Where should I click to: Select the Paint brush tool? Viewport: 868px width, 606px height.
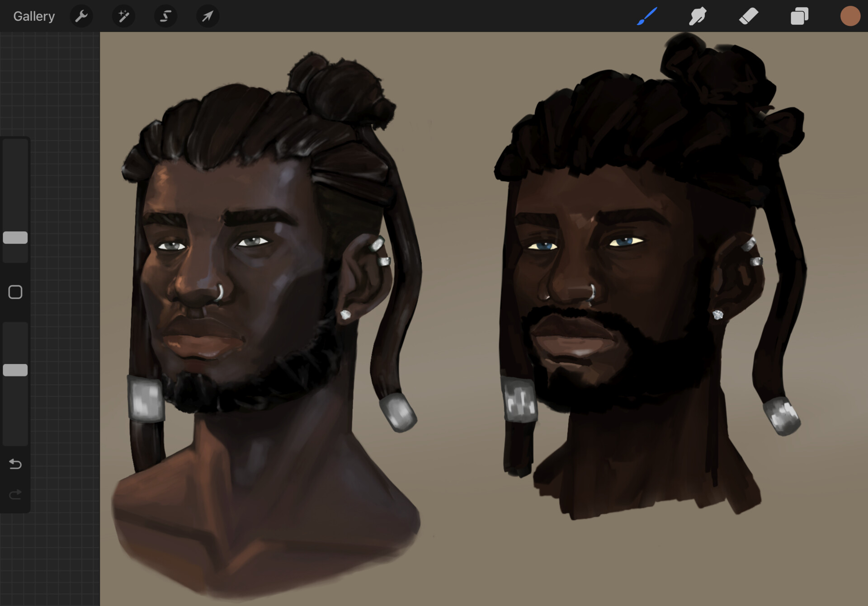[647, 16]
